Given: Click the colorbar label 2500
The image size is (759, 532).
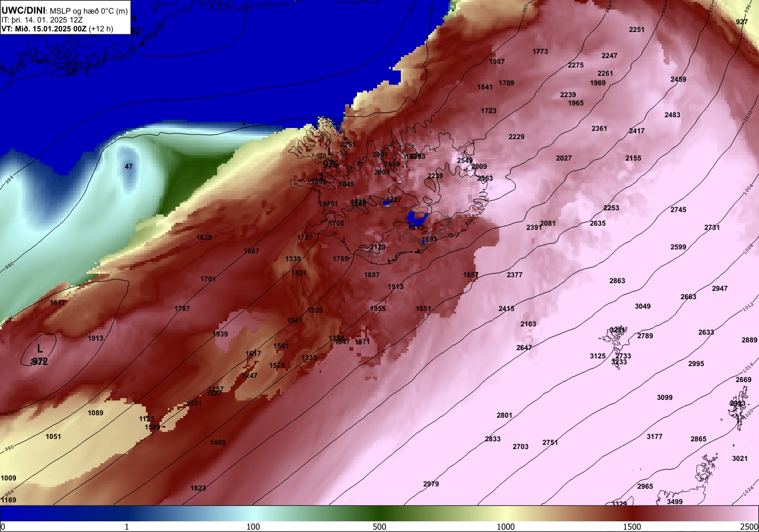Looking at the screenshot, I should (750, 527).
